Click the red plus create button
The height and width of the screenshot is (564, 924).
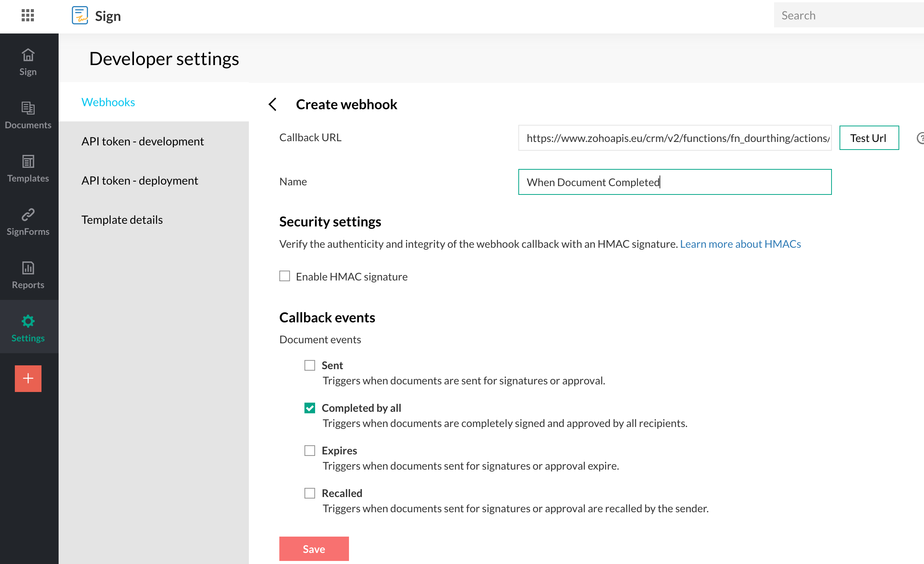[28, 378]
